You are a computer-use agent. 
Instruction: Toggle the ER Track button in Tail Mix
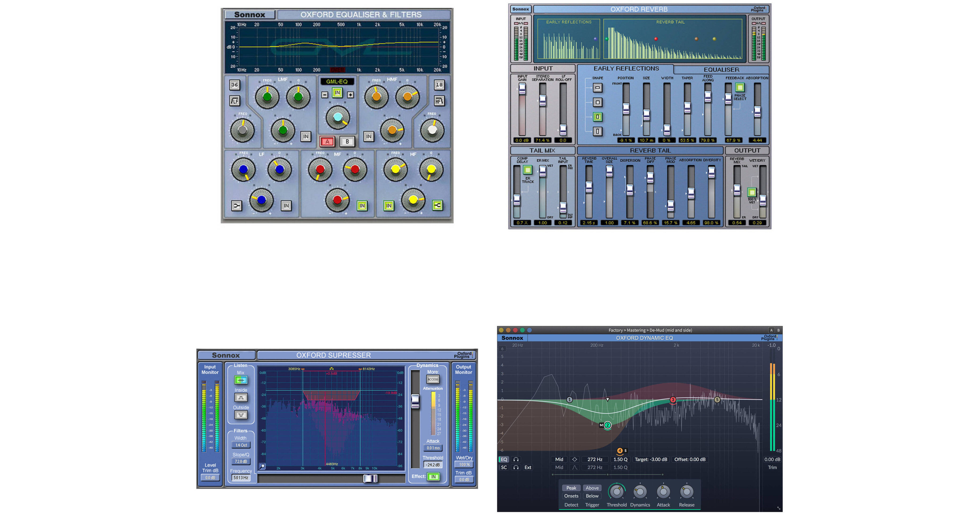[527, 170]
